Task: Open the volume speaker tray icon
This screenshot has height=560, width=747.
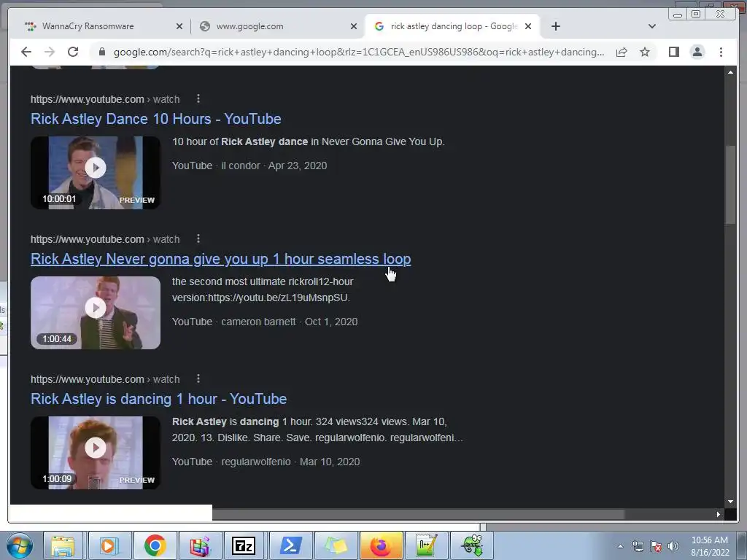Action: [x=673, y=546]
